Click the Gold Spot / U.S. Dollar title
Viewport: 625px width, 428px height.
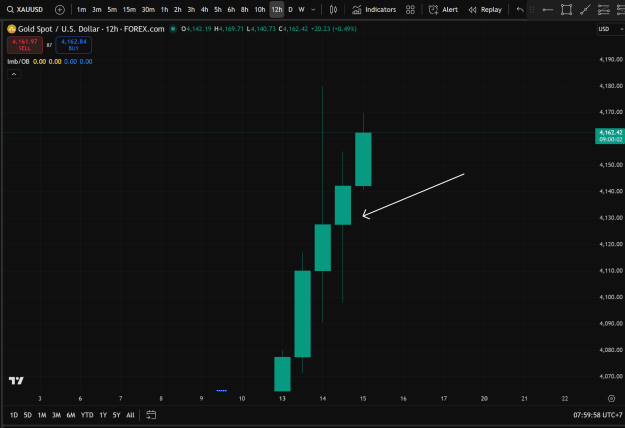click(x=91, y=29)
